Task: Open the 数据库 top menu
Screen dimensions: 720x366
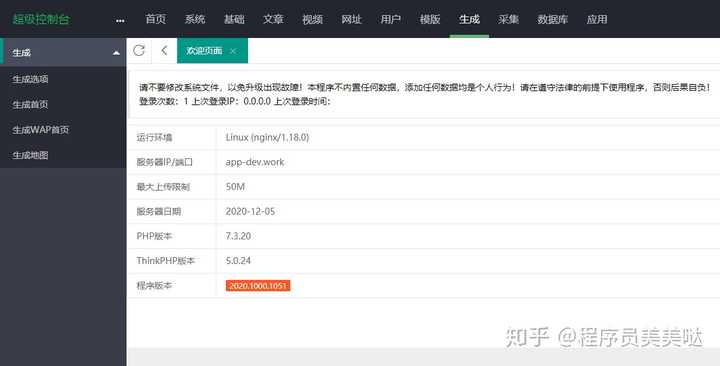Action: point(553,19)
